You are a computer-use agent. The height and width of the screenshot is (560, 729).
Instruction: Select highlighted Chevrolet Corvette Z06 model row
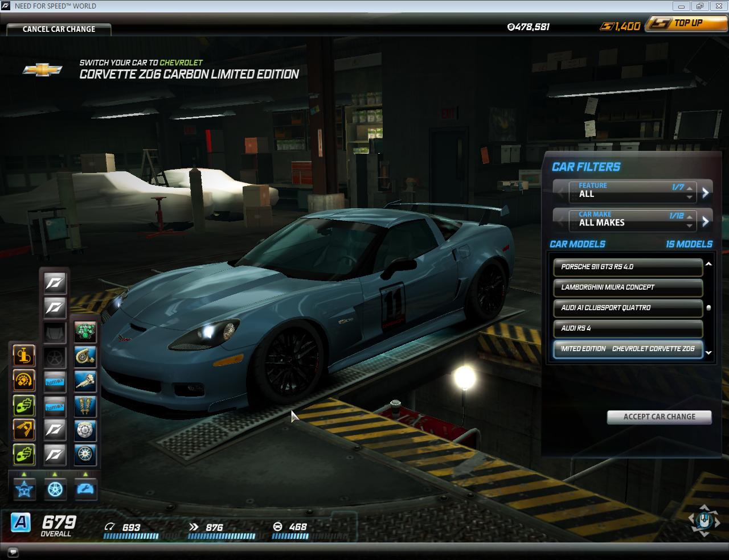pos(628,349)
